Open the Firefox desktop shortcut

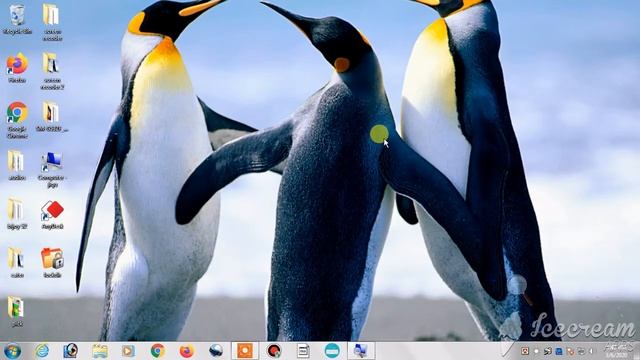point(17,68)
